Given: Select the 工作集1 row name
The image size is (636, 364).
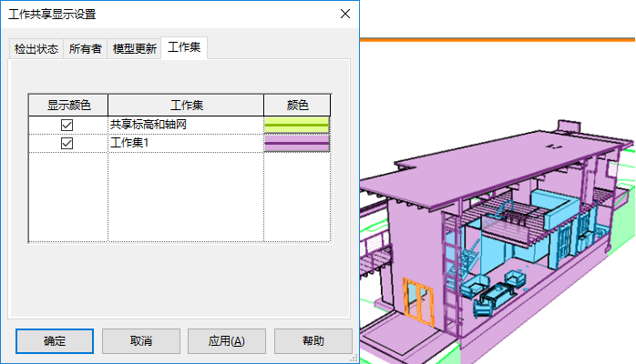Looking at the screenshot, I should (x=129, y=143).
